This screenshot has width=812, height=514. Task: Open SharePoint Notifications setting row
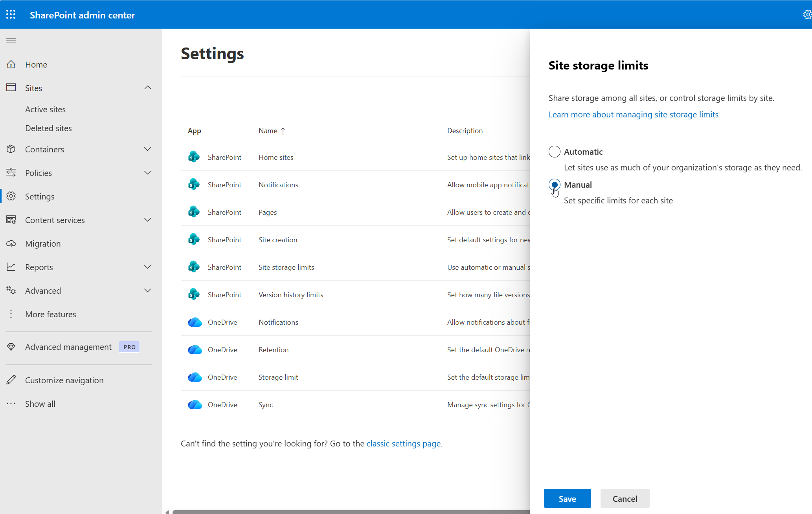coord(278,185)
